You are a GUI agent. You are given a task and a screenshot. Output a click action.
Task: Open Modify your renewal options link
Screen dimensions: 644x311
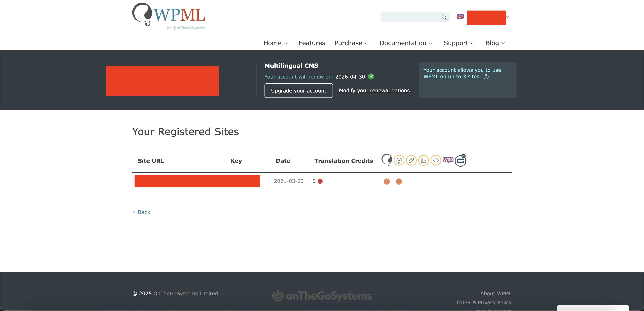coord(374,90)
